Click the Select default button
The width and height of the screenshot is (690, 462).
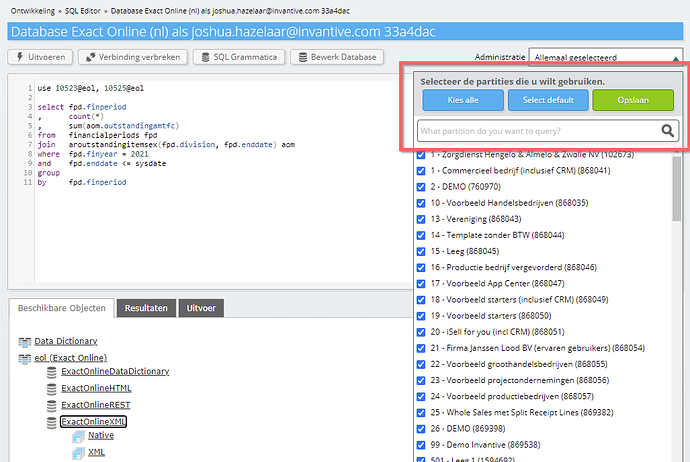click(548, 100)
